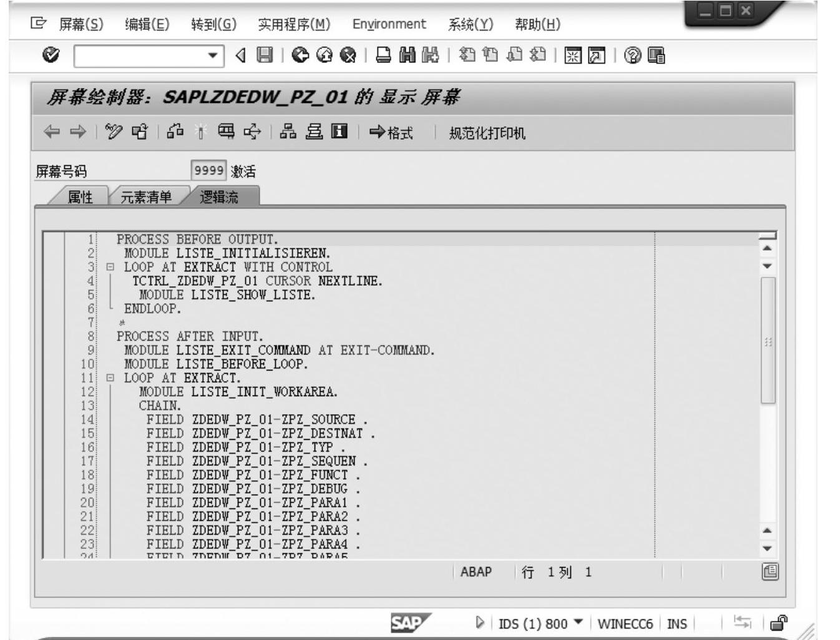Collapse LOOP AT EXTRACT WITH CONTROL block

click(x=110, y=267)
